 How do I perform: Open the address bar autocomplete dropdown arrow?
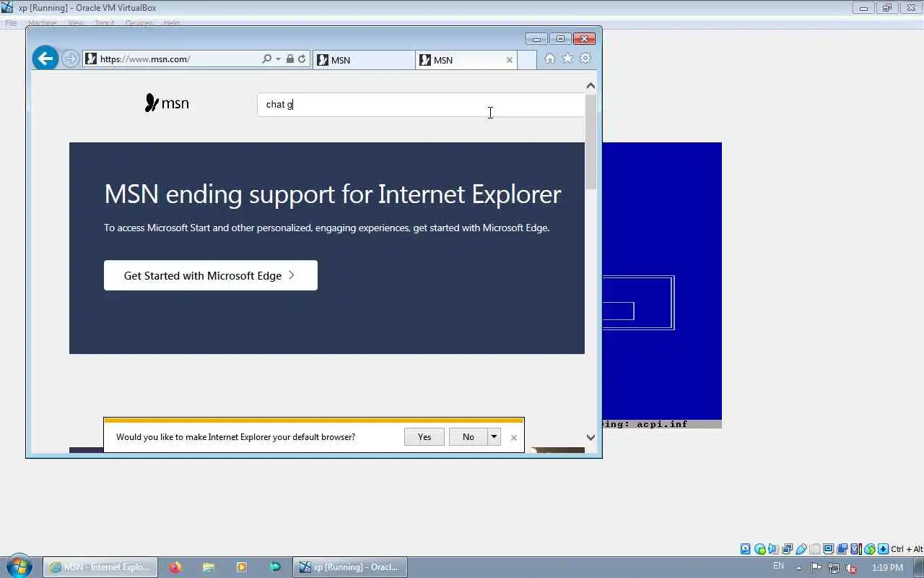(278, 59)
